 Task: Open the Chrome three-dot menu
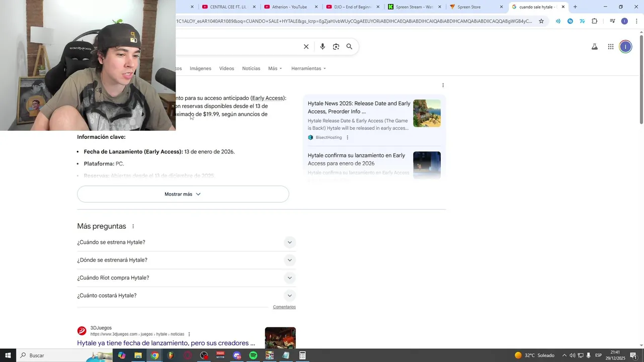point(636,21)
